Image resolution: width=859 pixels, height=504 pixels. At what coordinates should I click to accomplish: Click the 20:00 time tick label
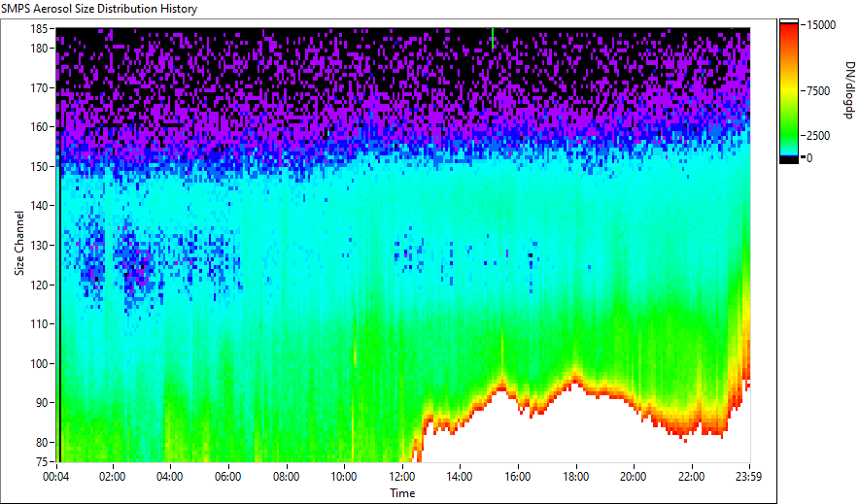coord(633,477)
